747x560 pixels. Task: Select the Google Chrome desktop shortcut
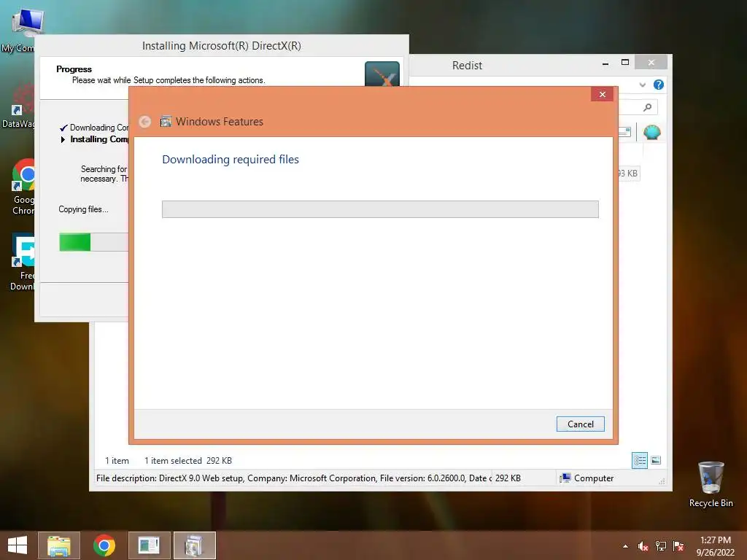coord(23,187)
